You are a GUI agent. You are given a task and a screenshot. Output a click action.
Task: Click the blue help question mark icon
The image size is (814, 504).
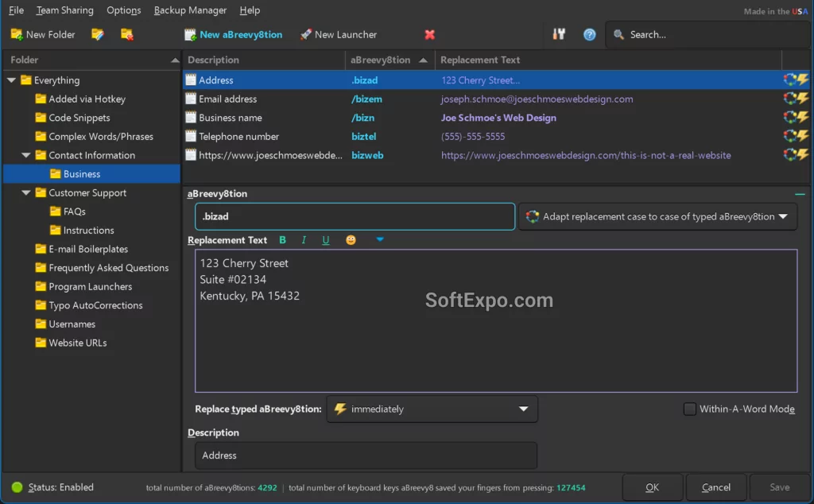coord(590,35)
